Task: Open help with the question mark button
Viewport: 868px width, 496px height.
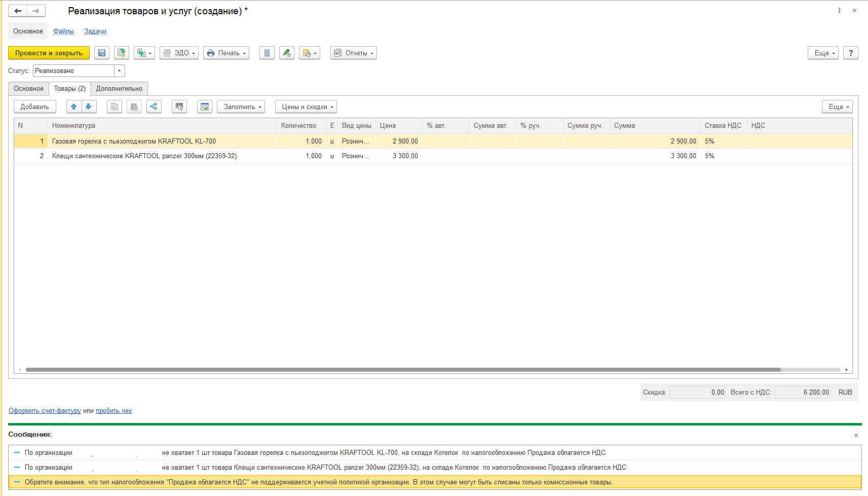Action: pyautogui.click(x=851, y=53)
